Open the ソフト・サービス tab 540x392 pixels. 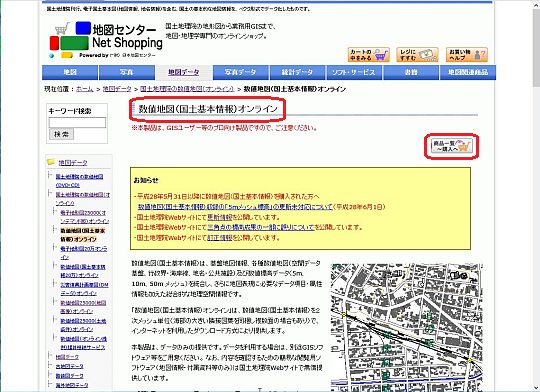[x=354, y=72]
